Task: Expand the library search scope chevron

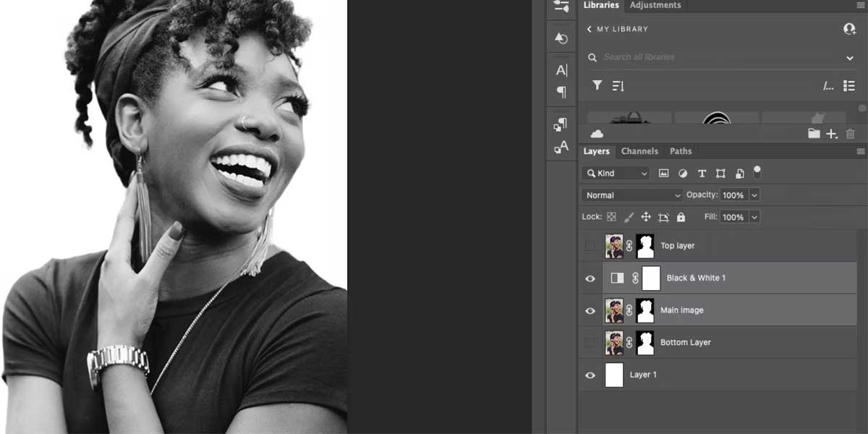Action: [849, 58]
